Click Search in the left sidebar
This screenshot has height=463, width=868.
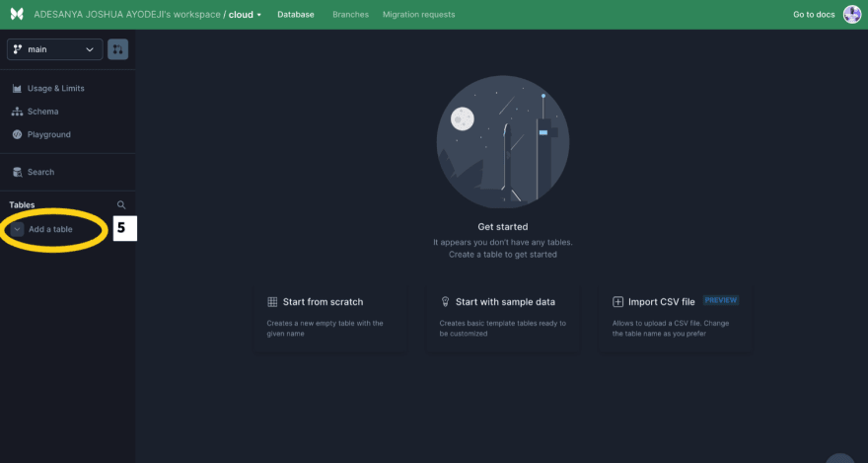click(x=40, y=172)
